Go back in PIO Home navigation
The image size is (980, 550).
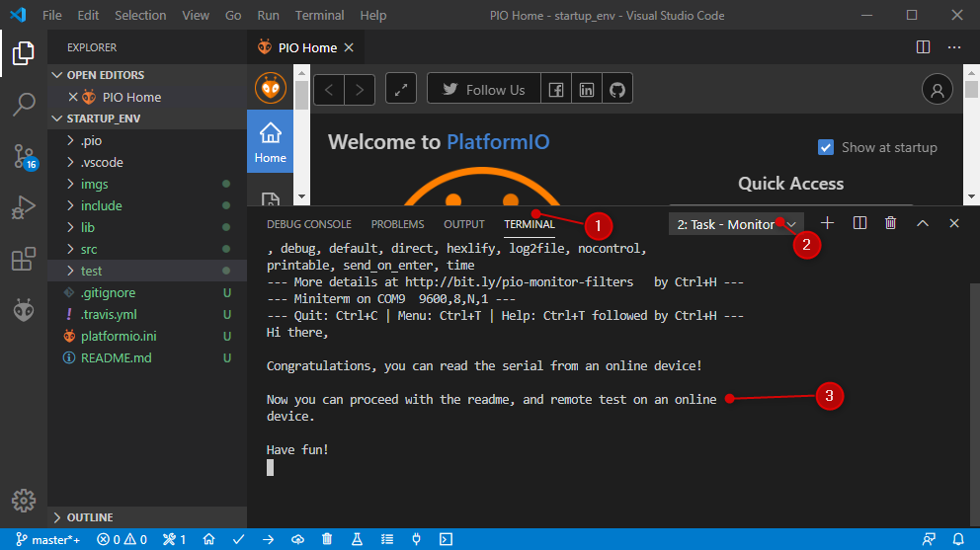tap(329, 90)
